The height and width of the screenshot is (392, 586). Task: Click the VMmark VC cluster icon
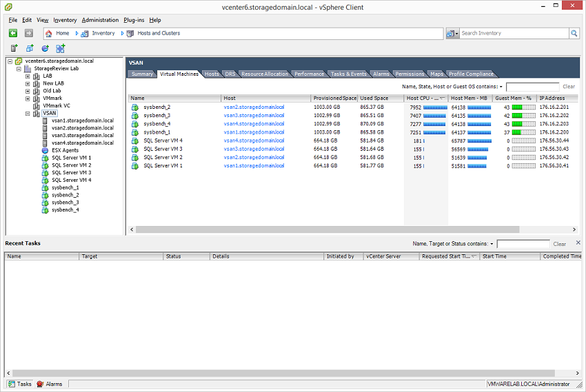coord(37,106)
